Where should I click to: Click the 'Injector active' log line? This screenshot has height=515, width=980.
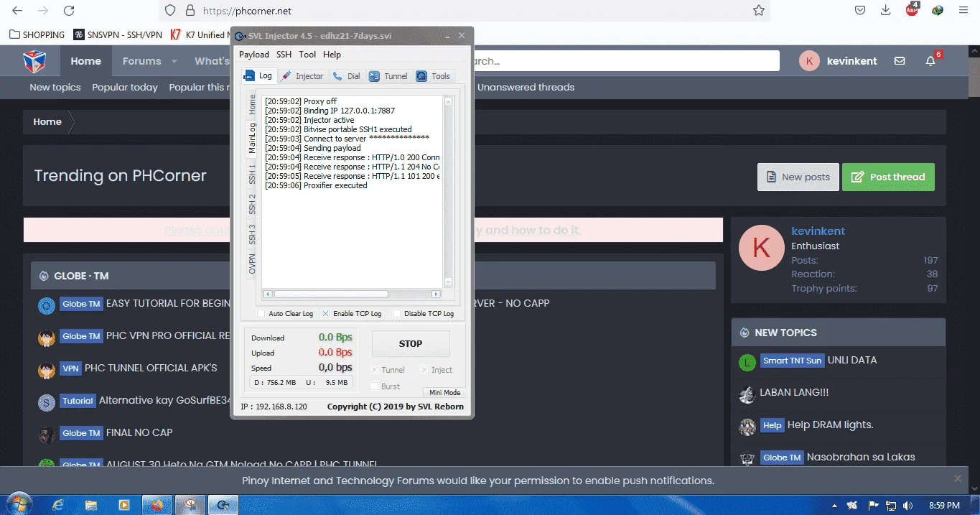[x=309, y=120]
